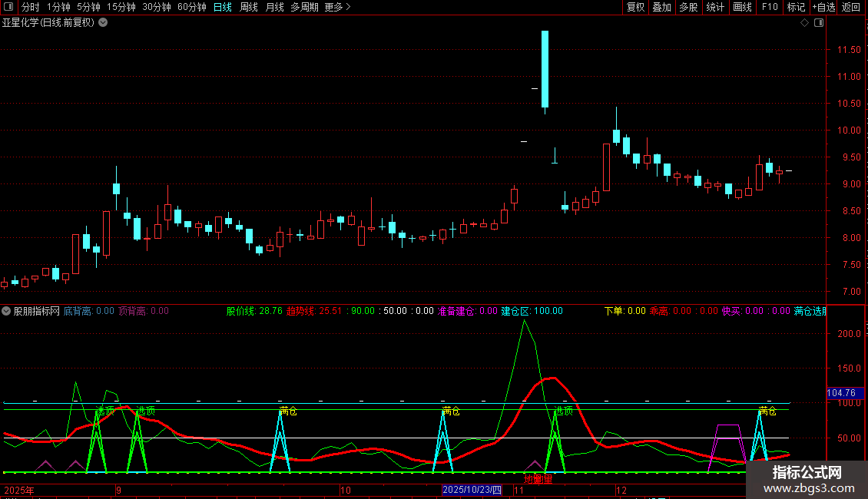Viewport: 868px width, 499px height.
Task: Click the 标记 mark button
Action: [x=796, y=7]
